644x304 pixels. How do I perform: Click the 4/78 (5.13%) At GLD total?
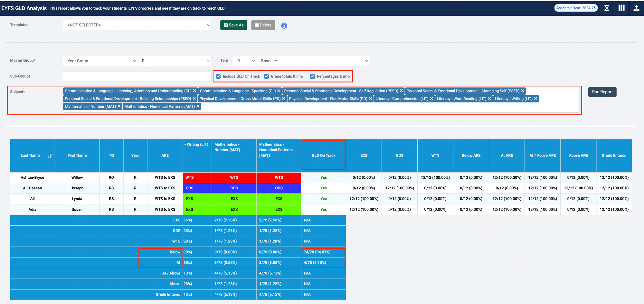[324, 263]
